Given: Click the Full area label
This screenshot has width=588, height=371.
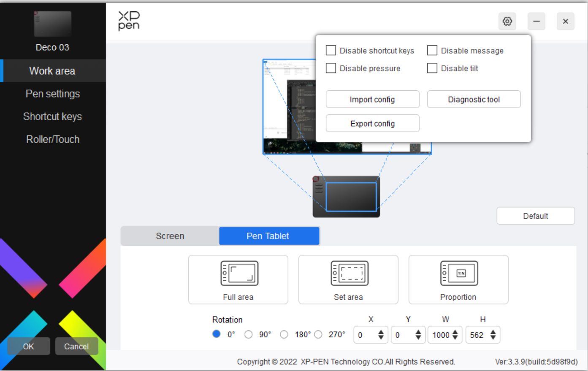Looking at the screenshot, I should pyautogui.click(x=238, y=297).
